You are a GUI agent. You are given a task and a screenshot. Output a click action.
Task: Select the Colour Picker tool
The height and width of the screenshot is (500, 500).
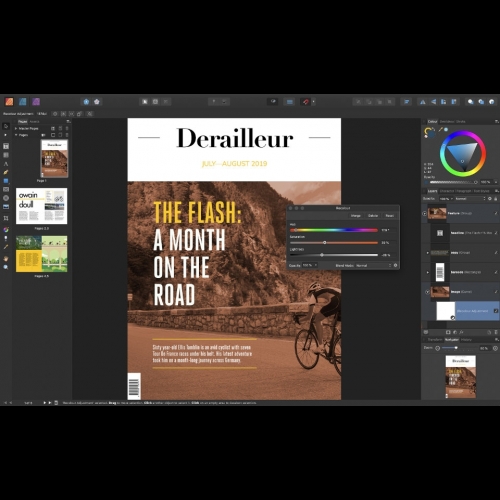[x=6, y=247]
